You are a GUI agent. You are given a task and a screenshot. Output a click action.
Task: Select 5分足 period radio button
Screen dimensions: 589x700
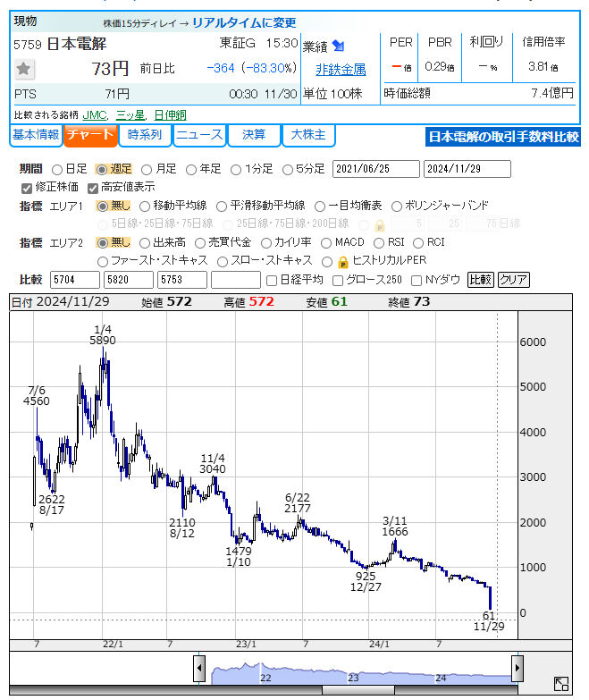[x=288, y=170]
